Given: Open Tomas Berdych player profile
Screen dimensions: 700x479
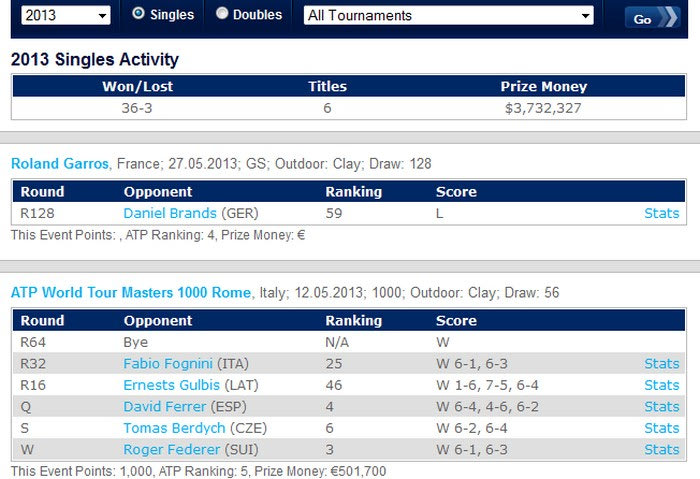Looking at the screenshot, I should coord(174,428).
